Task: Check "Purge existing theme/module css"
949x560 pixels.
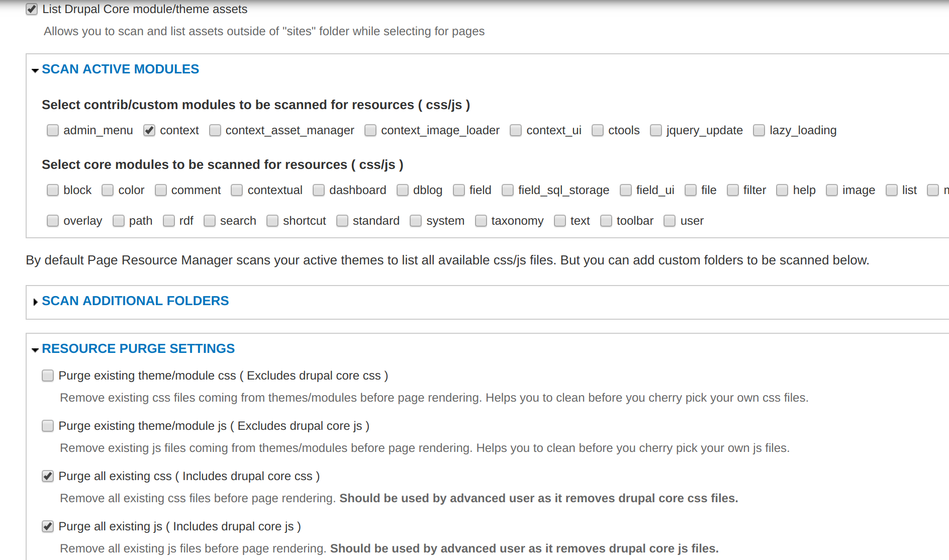Action: [47, 376]
